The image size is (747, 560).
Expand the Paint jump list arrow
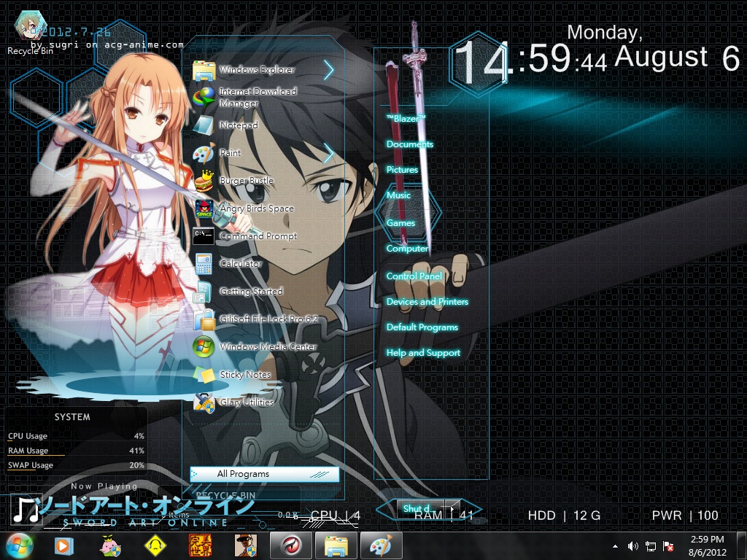coord(329,153)
